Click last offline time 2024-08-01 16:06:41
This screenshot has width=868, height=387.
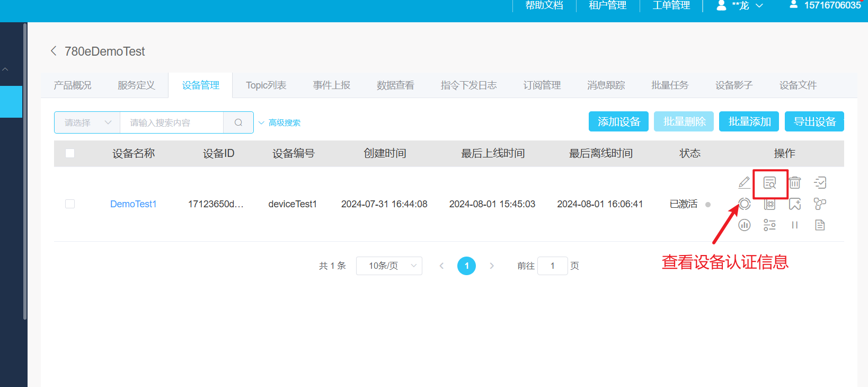(600, 204)
